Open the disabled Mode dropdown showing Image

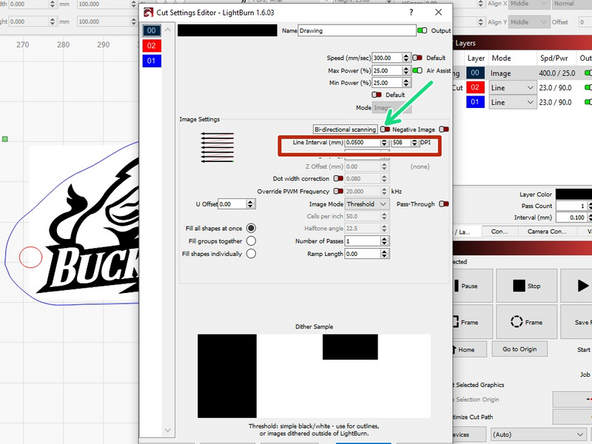coord(392,108)
